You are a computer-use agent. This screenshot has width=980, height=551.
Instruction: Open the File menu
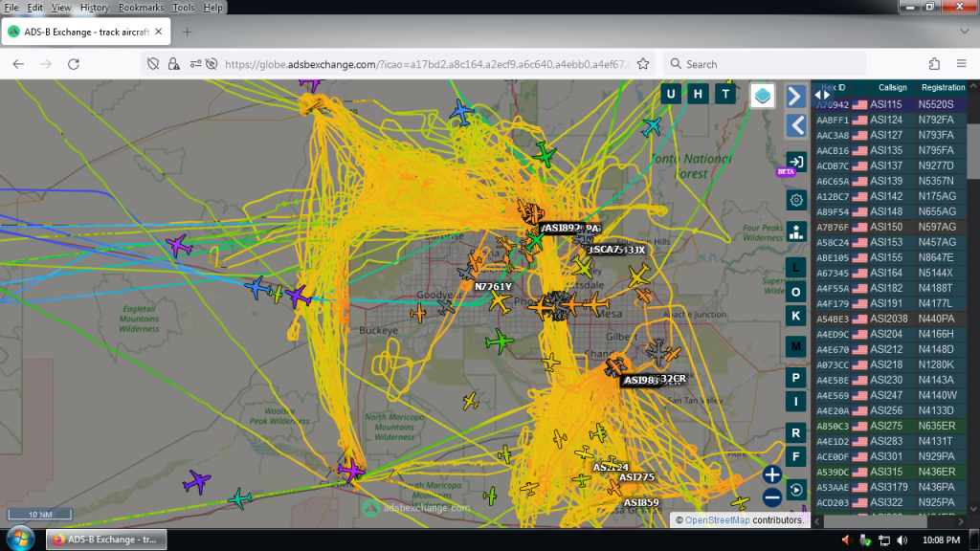coord(11,8)
